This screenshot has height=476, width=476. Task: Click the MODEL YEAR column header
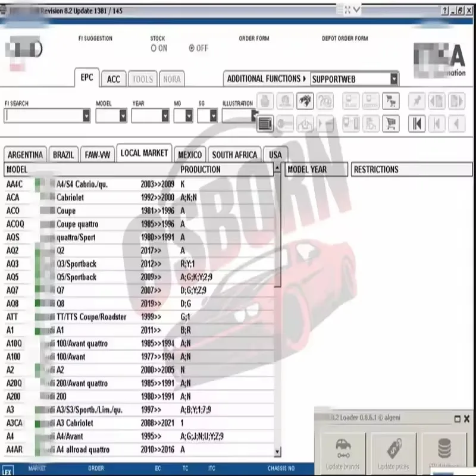click(316, 170)
